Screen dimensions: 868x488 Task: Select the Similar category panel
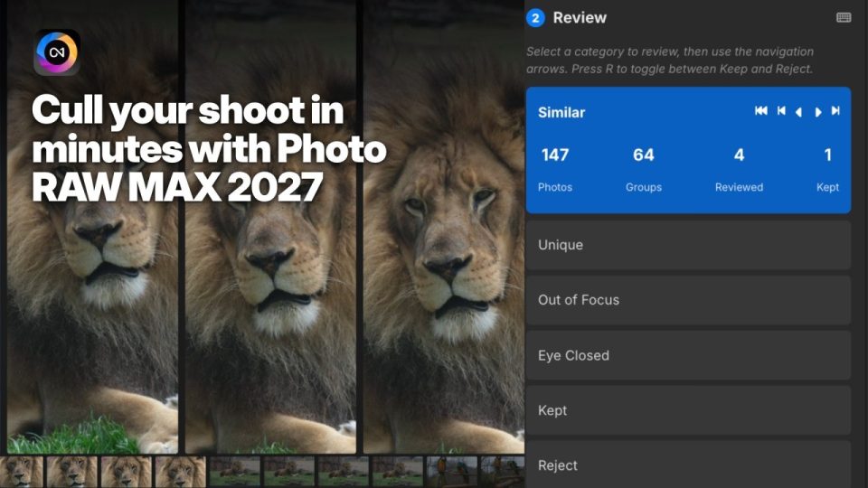688,150
